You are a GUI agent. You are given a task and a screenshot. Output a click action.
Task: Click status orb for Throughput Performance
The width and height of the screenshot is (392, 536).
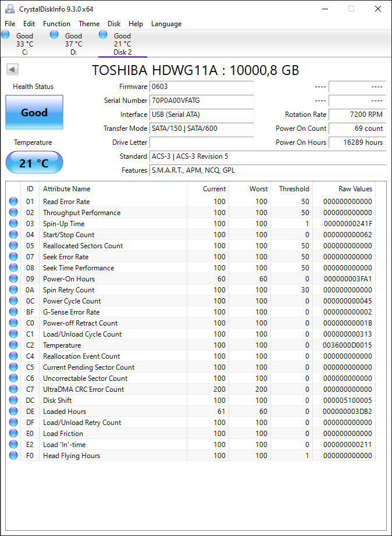[x=13, y=212]
